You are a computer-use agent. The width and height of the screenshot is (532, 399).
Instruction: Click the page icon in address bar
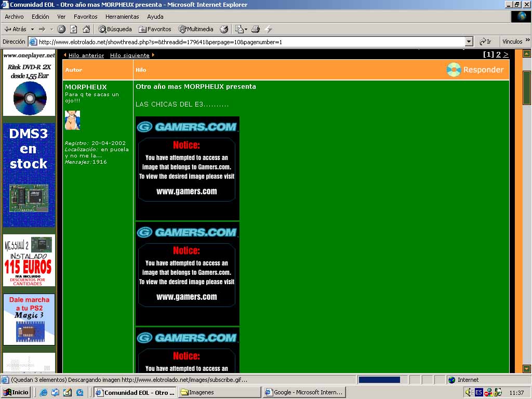[x=33, y=42]
